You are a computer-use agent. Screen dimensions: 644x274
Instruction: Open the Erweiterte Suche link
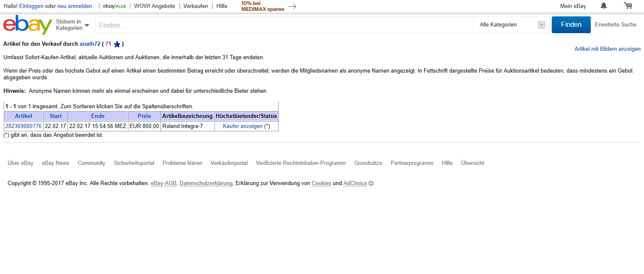pos(615,25)
